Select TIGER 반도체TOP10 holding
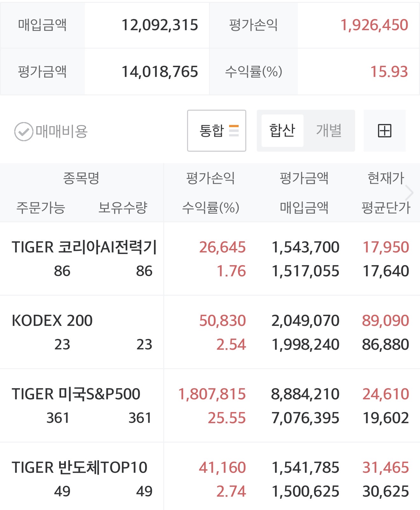The height and width of the screenshot is (510, 420). [x=80, y=467]
